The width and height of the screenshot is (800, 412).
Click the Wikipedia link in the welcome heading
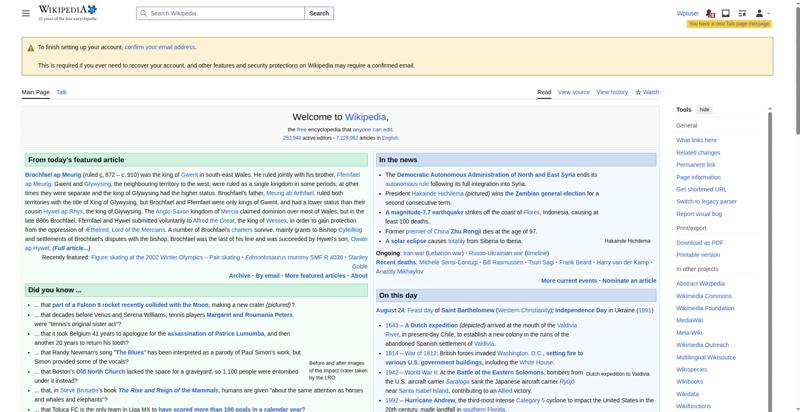pos(366,117)
